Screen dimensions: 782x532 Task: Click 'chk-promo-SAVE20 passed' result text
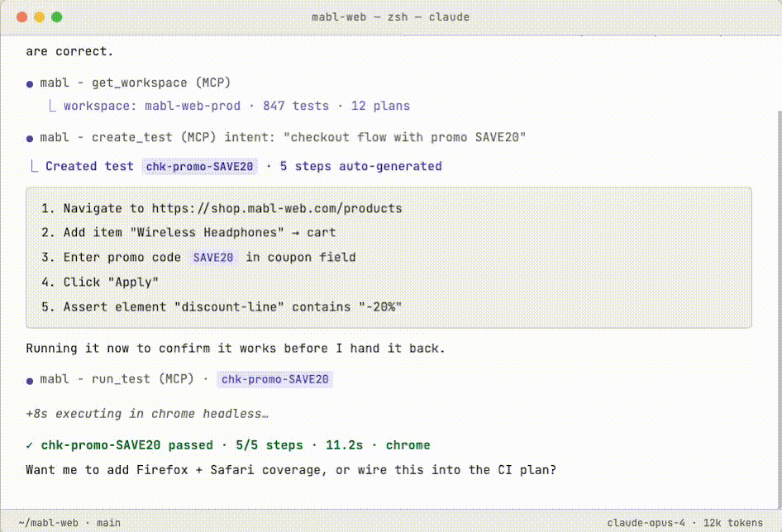coord(127,445)
